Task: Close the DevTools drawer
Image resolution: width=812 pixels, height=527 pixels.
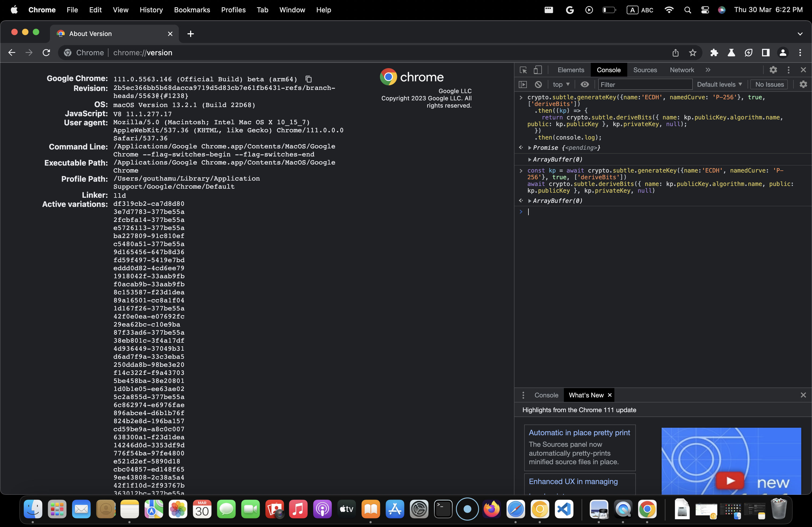Action: pos(803,395)
